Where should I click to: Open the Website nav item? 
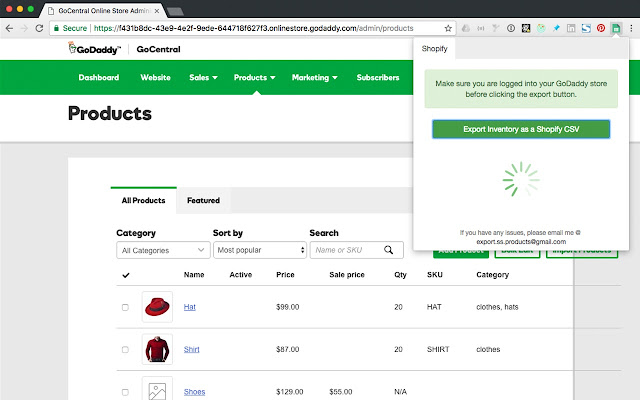pyautogui.click(x=156, y=78)
